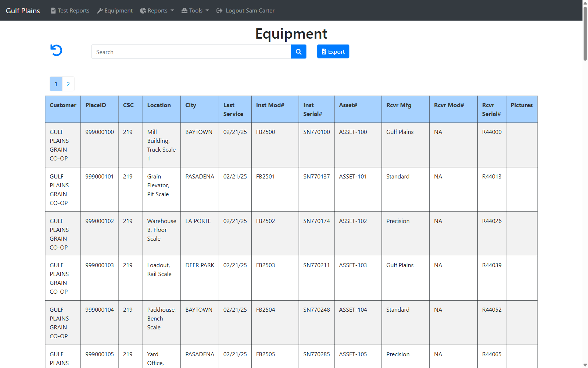Click the Equipment wrench icon
Viewport: 588px width, 368px height.
coord(100,11)
